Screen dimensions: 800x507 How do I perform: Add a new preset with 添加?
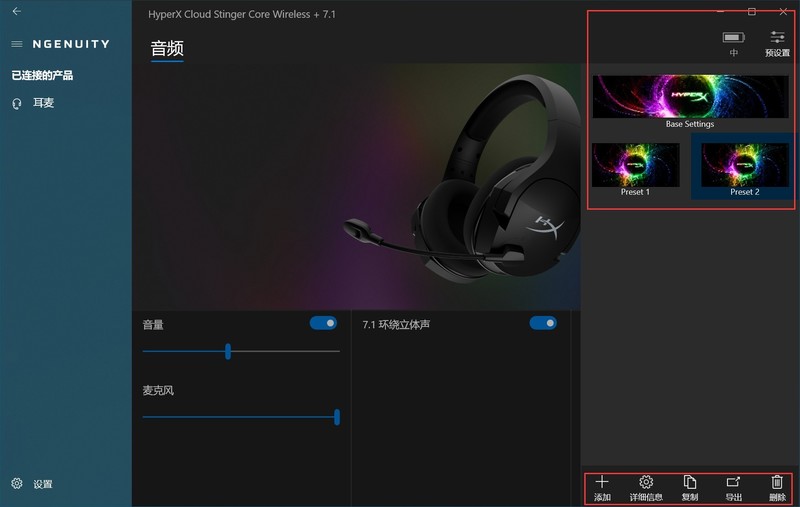pyautogui.click(x=602, y=488)
